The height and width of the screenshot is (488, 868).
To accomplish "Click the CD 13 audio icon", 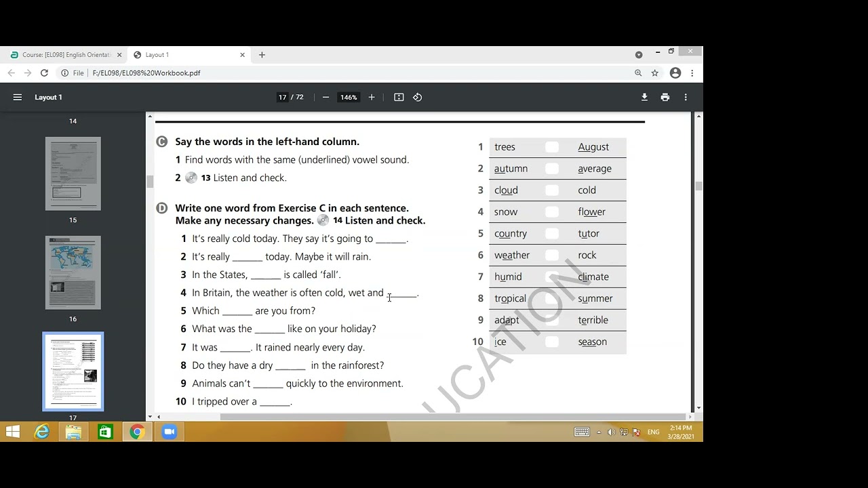I will [191, 178].
